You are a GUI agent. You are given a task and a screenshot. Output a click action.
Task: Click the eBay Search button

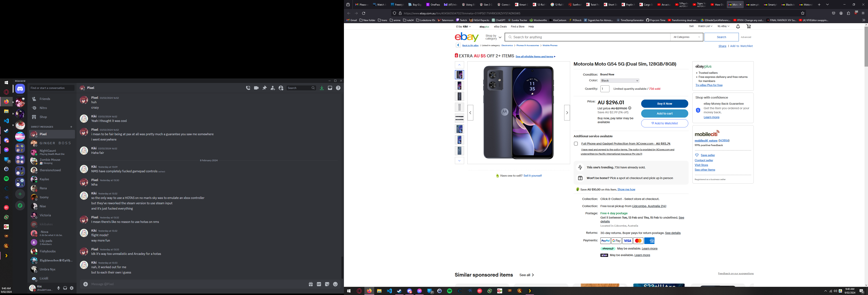tap(721, 37)
